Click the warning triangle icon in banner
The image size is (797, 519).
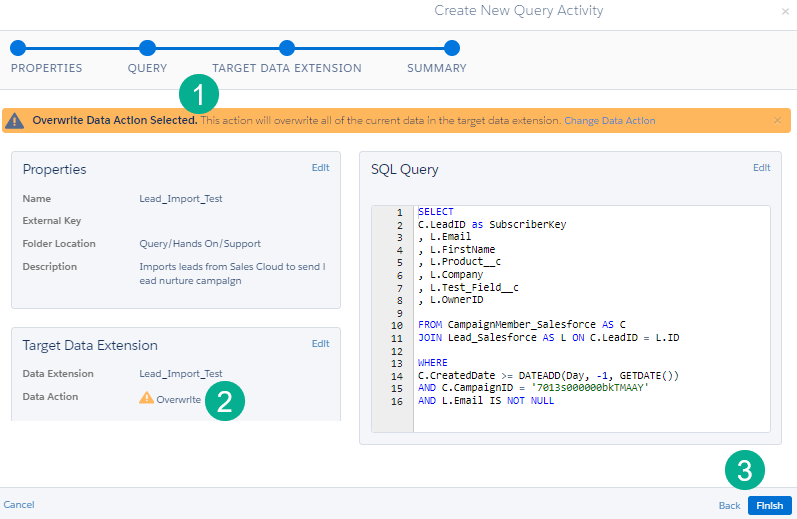coord(15,121)
